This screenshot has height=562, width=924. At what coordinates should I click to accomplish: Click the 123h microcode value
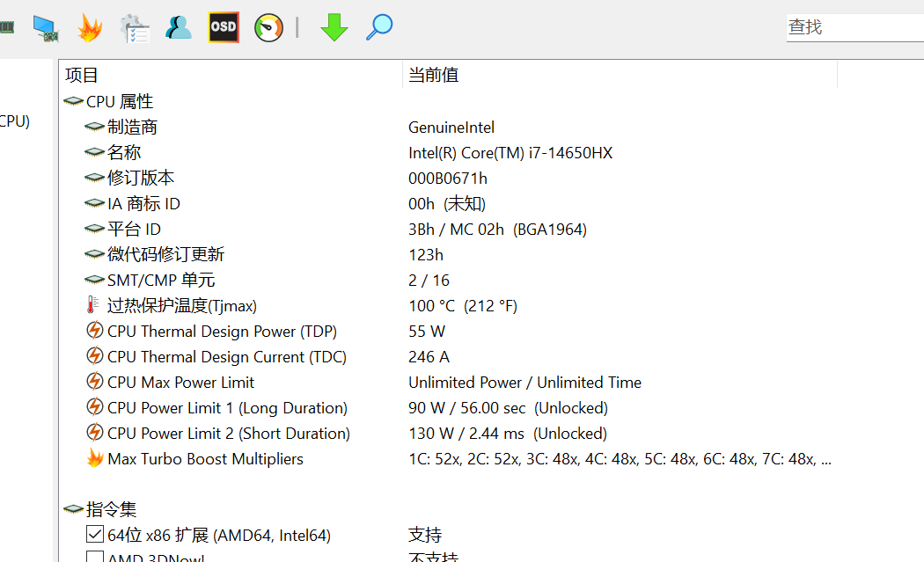click(425, 254)
